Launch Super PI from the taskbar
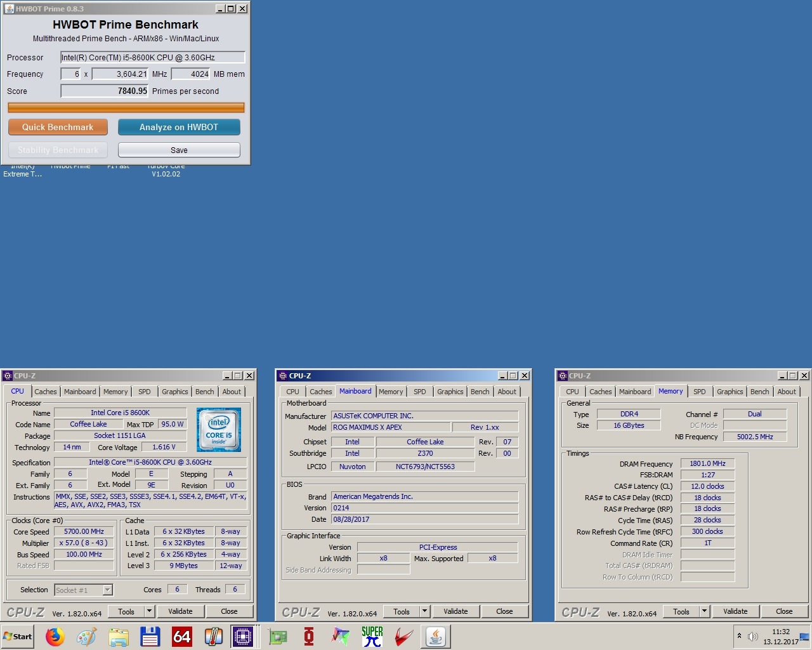Image resolution: width=812 pixels, height=650 pixels. [372, 636]
